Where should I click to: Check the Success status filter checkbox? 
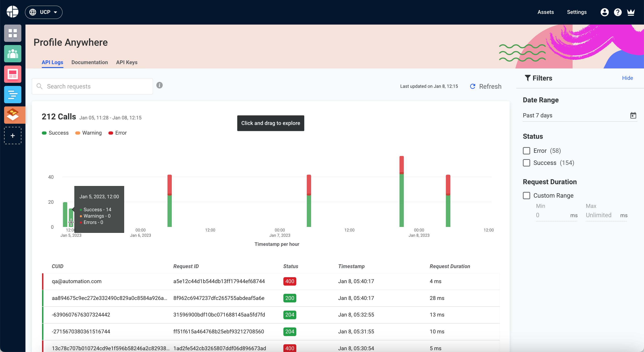527,163
